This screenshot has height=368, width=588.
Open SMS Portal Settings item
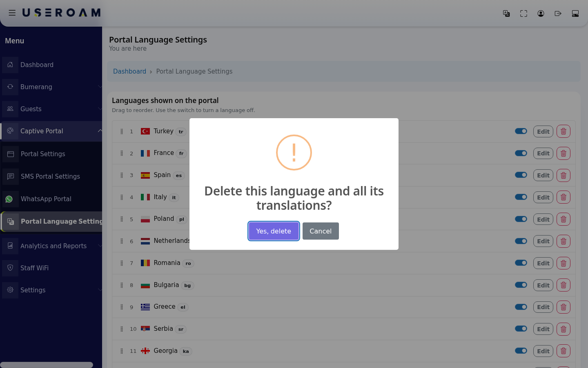point(51,176)
